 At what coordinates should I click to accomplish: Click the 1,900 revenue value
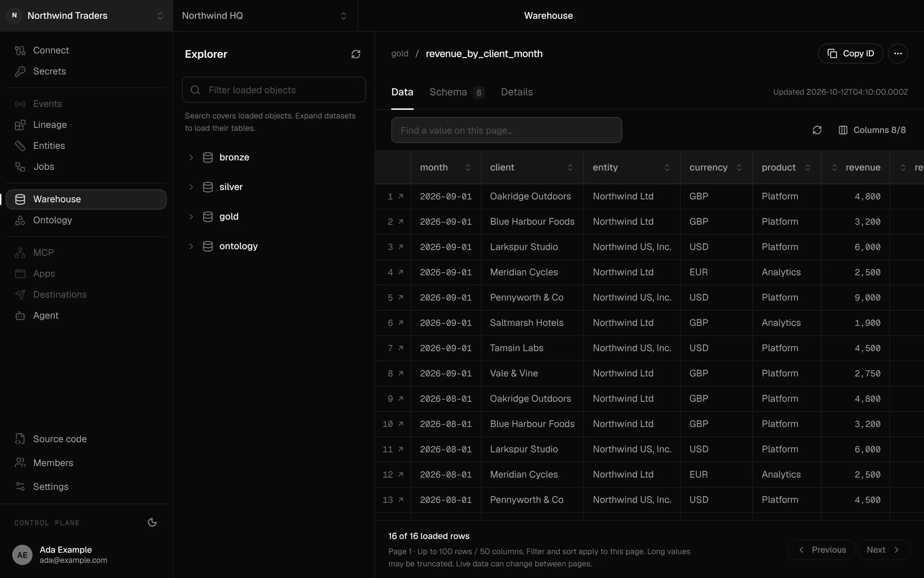click(x=867, y=323)
